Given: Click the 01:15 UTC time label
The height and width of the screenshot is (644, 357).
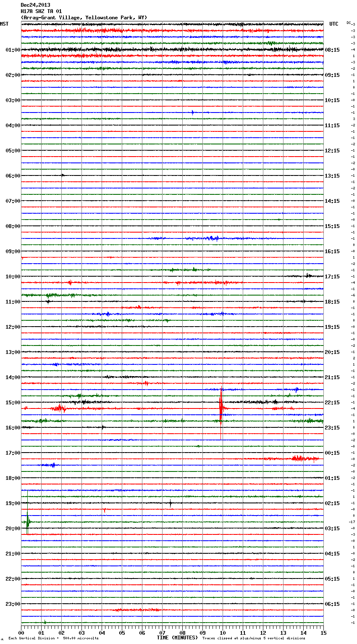Looking at the screenshot, I should coord(332,478).
